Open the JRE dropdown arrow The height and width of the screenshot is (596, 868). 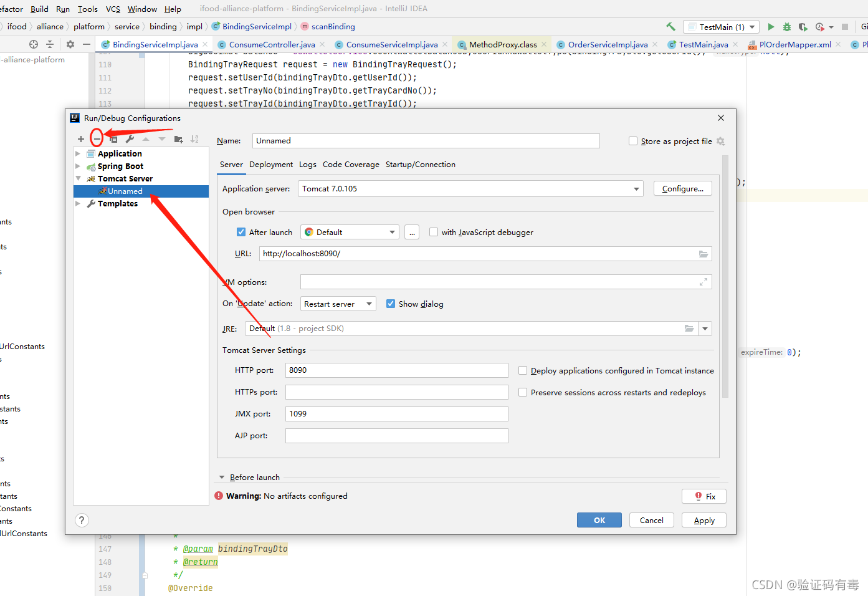click(705, 329)
